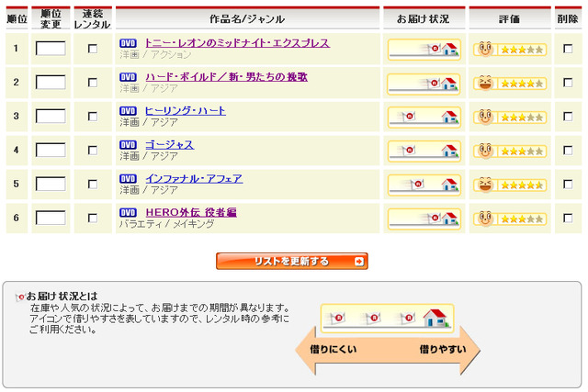The height and width of the screenshot is (392, 588).
Task: Open ハード・ボイルド/新・男たちの挽歌 link
Action: coord(227,77)
